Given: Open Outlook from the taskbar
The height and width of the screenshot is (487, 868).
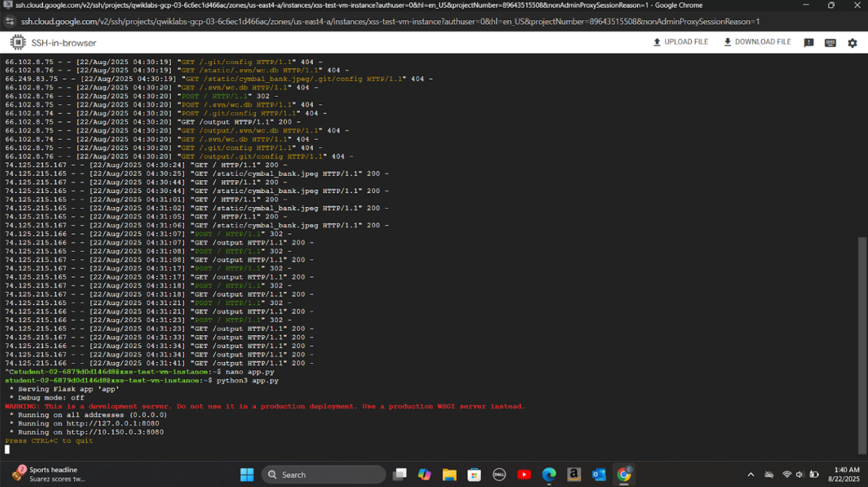Looking at the screenshot, I should [599, 475].
